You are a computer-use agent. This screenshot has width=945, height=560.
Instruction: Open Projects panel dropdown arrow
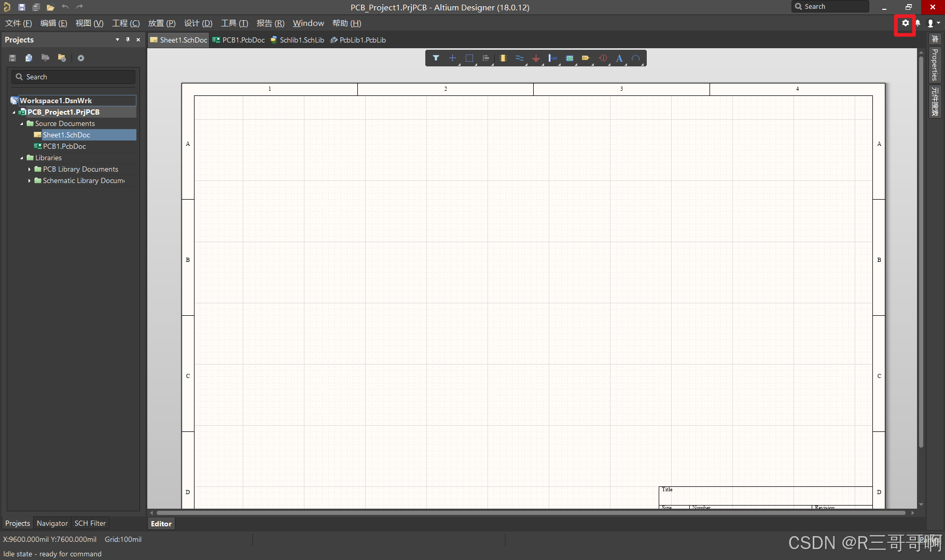click(117, 40)
